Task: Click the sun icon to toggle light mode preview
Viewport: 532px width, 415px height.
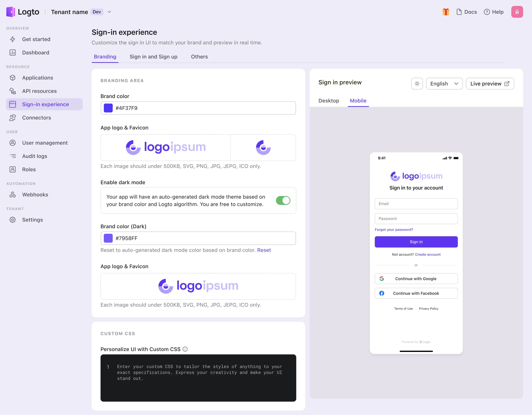Action: tap(417, 83)
